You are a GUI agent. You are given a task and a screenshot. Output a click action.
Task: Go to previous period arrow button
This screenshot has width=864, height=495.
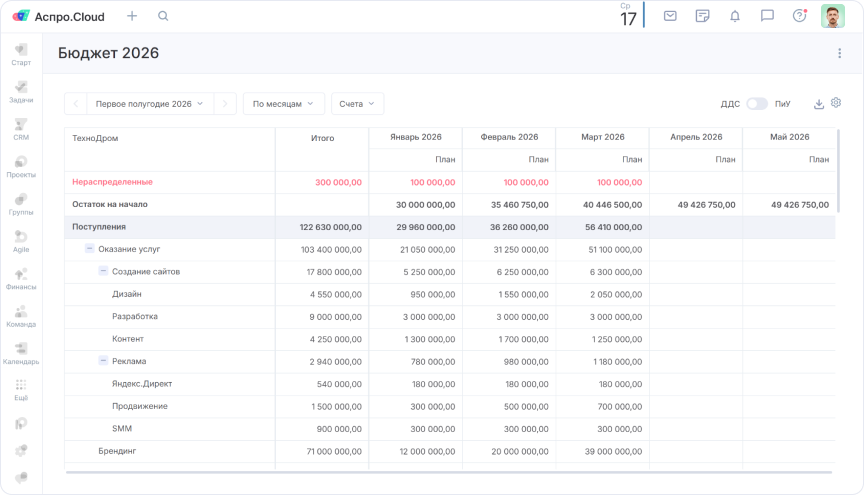pos(76,104)
